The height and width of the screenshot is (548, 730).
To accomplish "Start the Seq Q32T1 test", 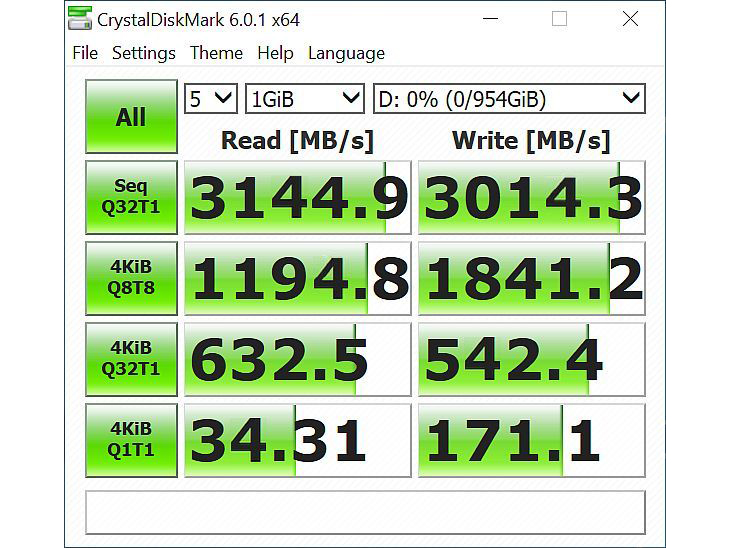I will (x=131, y=197).
